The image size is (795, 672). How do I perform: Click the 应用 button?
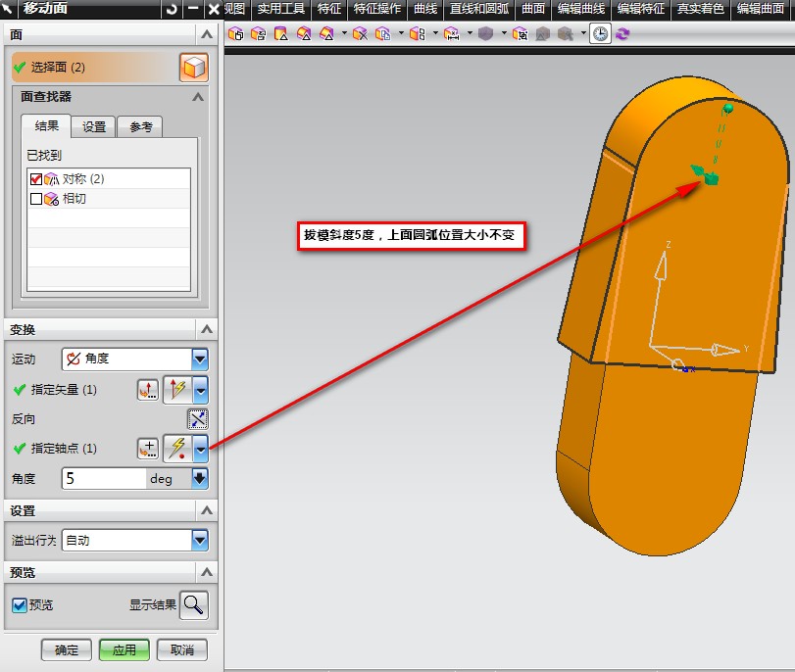[124, 649]
